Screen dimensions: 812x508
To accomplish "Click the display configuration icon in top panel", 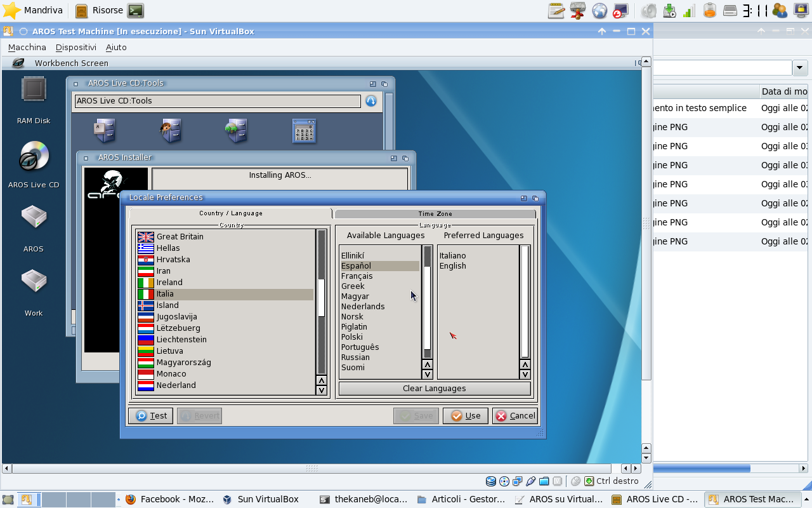I will tap(620, 10).
